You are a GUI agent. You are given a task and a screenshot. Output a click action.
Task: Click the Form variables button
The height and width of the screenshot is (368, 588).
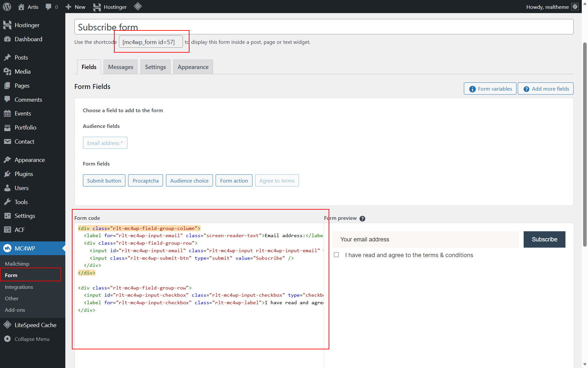point(490,89)
